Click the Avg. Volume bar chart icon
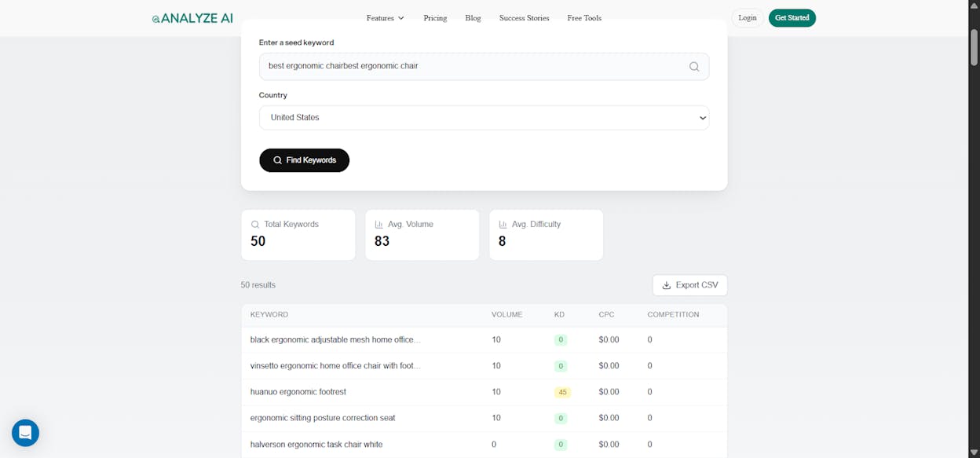Image resolution: width=980 pixels, height=458 pixels. point(379,225)
